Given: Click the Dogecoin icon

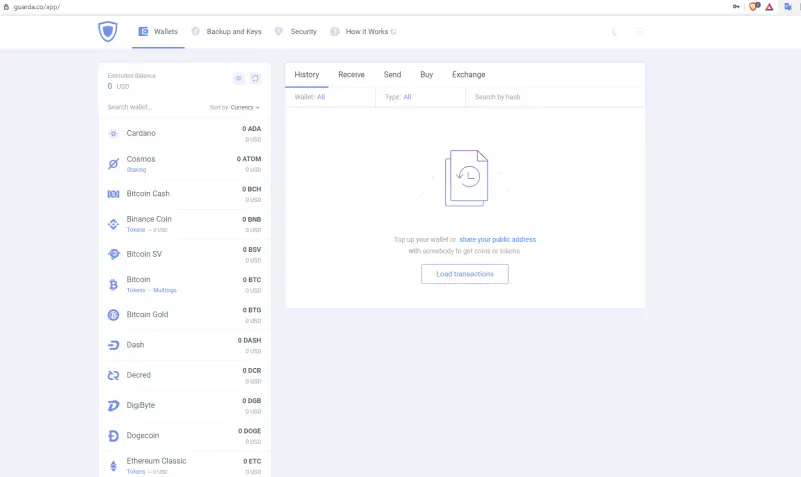Looking at the screenshot, I should click(x=113, y=436).
